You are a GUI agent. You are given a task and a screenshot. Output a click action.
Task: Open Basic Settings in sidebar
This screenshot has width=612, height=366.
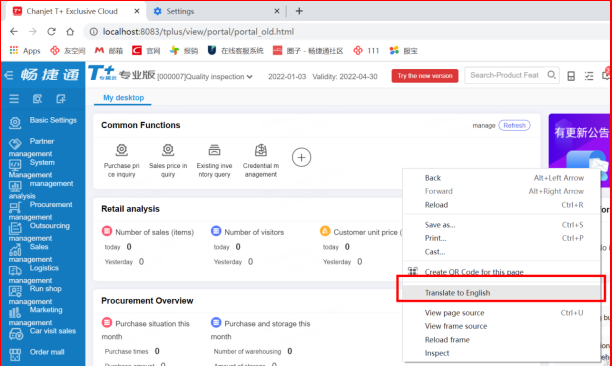point(43,122)
